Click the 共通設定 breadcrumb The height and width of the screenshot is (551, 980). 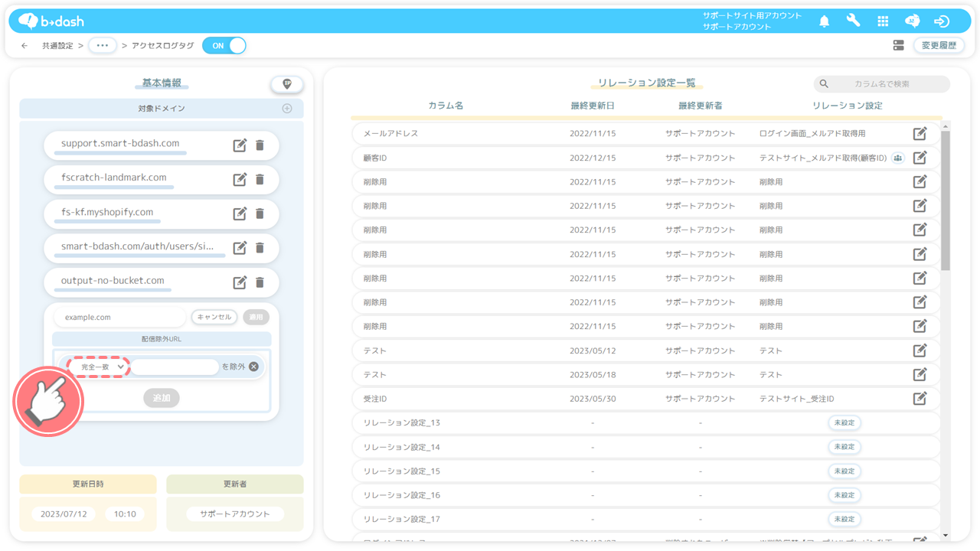point(57,46)
